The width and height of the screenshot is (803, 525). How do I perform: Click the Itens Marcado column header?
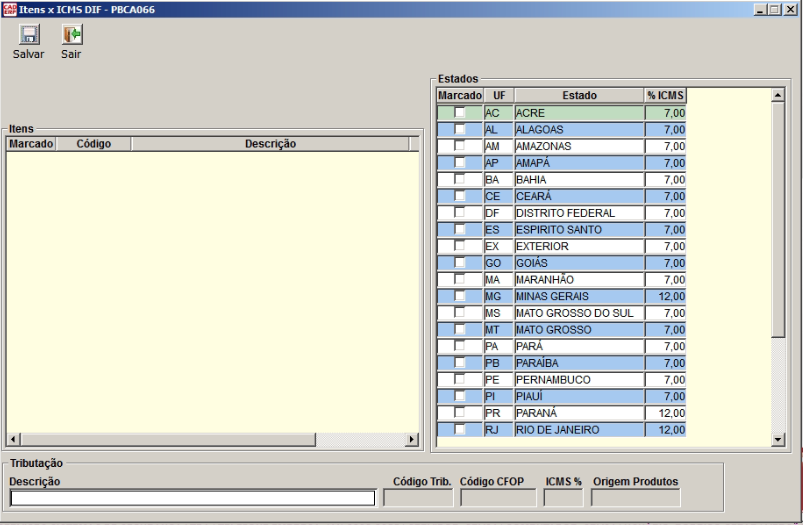[31, 144]
